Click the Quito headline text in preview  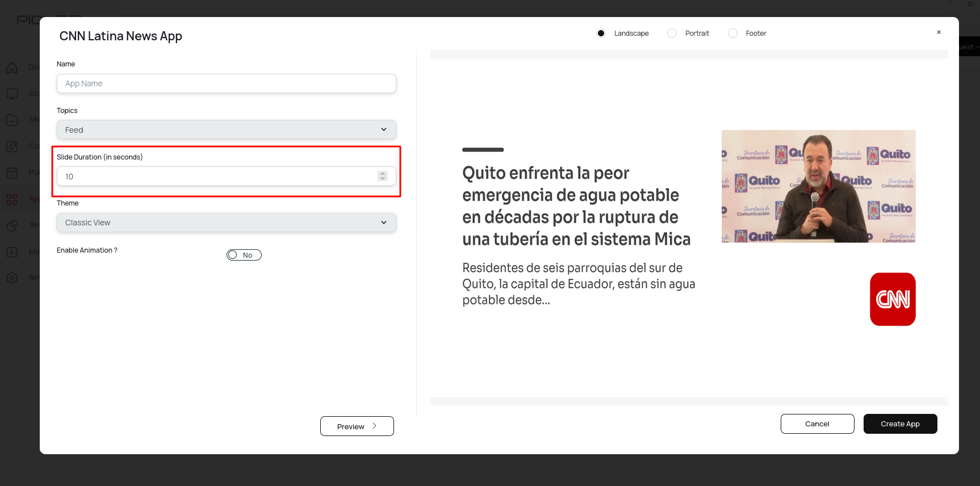576,206
